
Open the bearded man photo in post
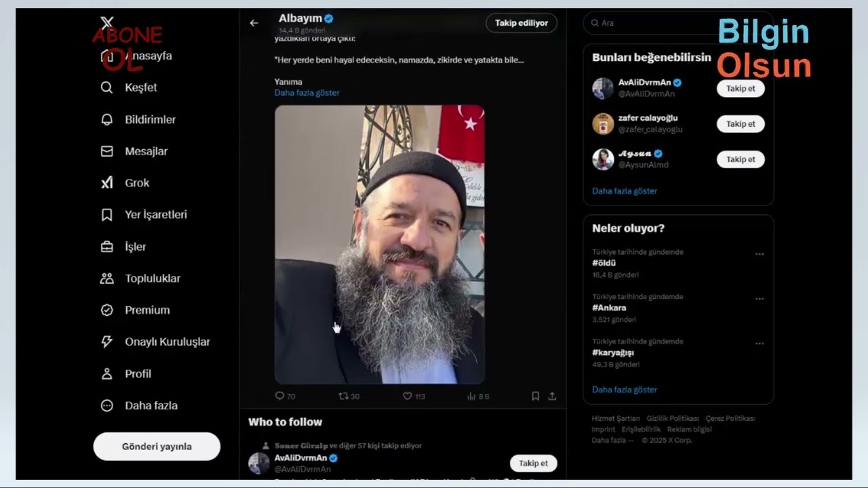pyautogui.click(x=379, y=244)
